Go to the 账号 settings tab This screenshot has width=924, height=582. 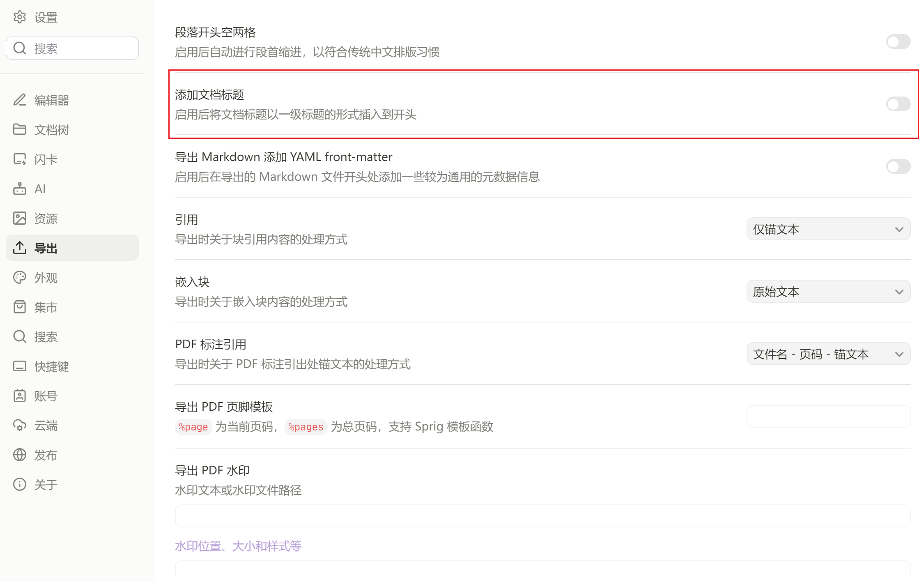point(46,396)
